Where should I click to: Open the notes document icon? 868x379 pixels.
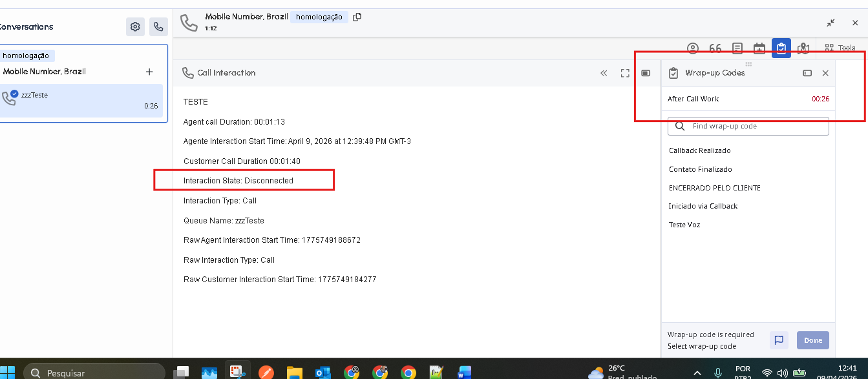tap(737, 48)
